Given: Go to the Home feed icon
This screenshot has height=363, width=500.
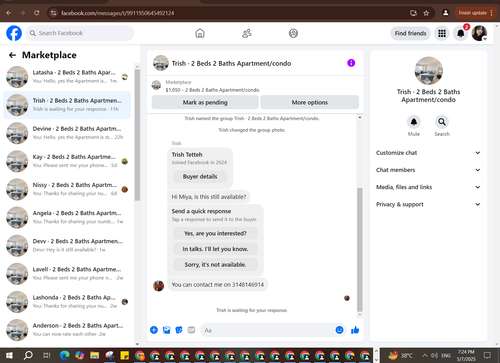Looking at the screenshot, I should [x=200, y=33].
